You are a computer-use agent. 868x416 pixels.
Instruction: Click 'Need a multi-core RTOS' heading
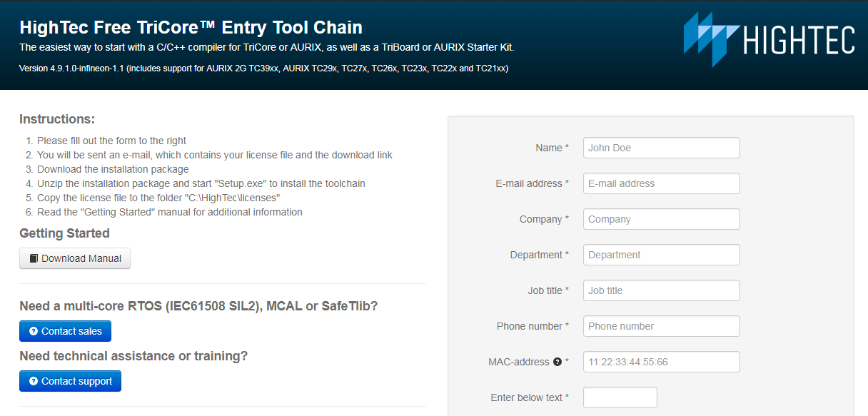click(198, 306)
